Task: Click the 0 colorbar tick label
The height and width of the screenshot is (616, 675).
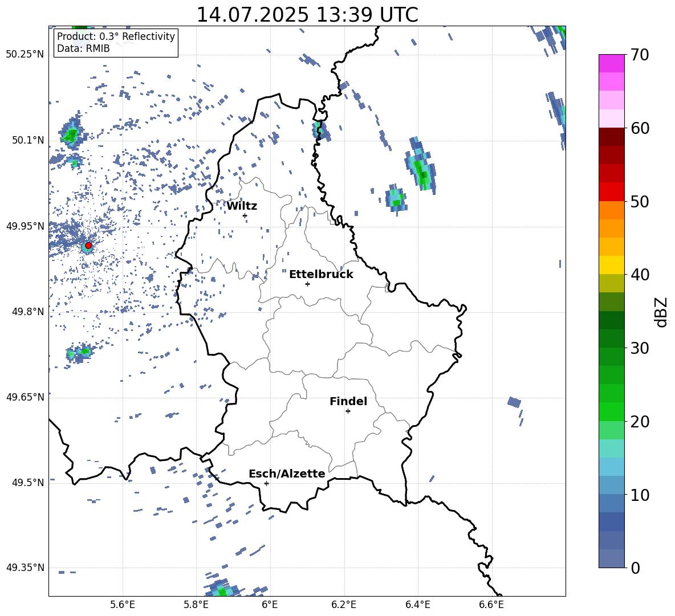Action: tap(635, 568)
